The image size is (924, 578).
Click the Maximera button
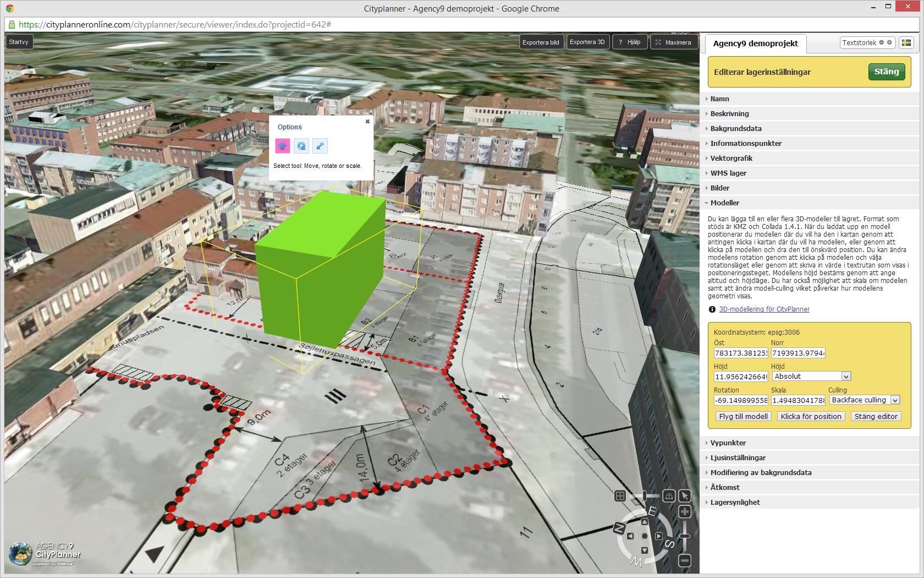[x=674, y=42]
